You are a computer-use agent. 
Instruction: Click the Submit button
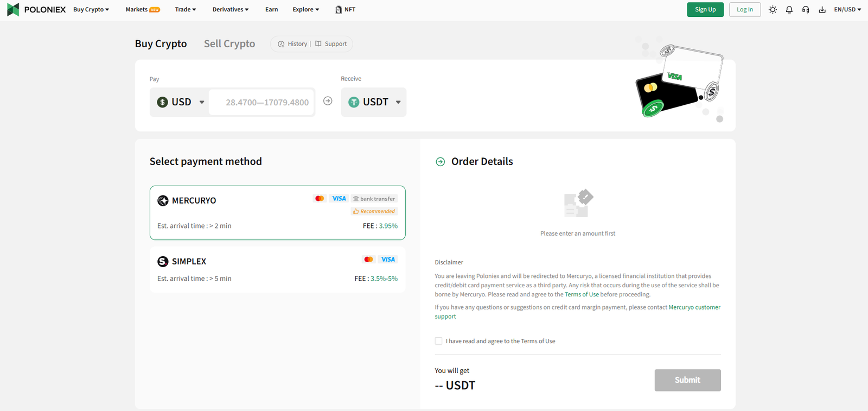pos(687,380)
